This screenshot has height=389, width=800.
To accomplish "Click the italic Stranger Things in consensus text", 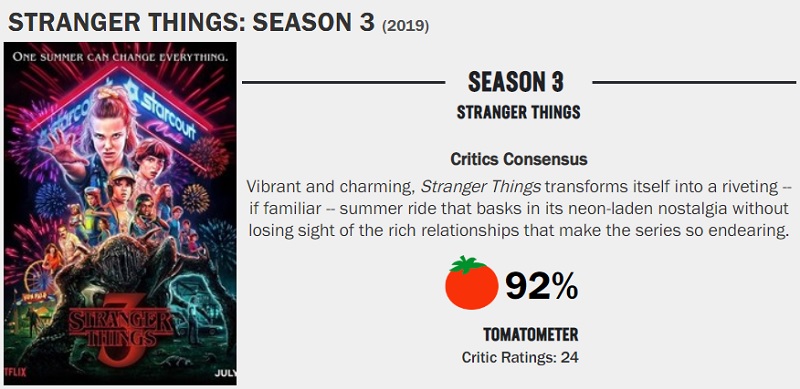I will pos(480,187).
